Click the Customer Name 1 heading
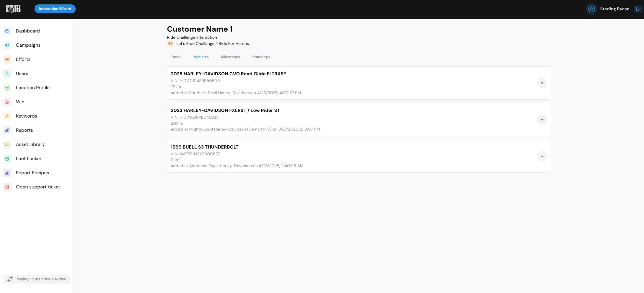 click(x=200, y=29)
